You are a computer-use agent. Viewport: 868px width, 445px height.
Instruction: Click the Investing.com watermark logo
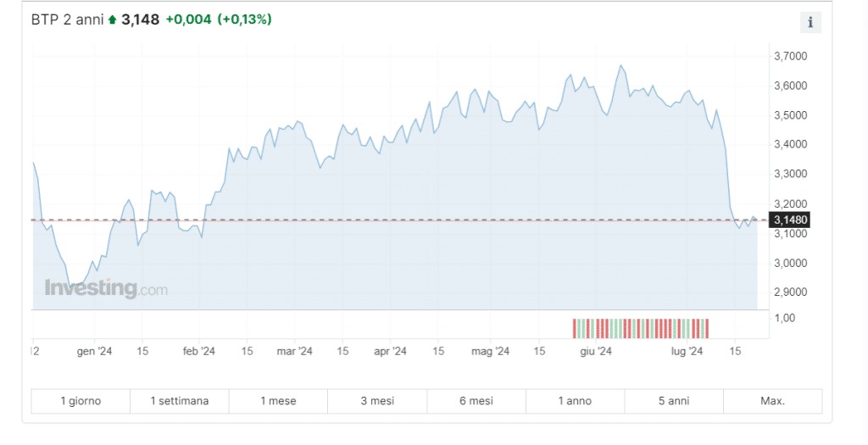pos(106,288)
